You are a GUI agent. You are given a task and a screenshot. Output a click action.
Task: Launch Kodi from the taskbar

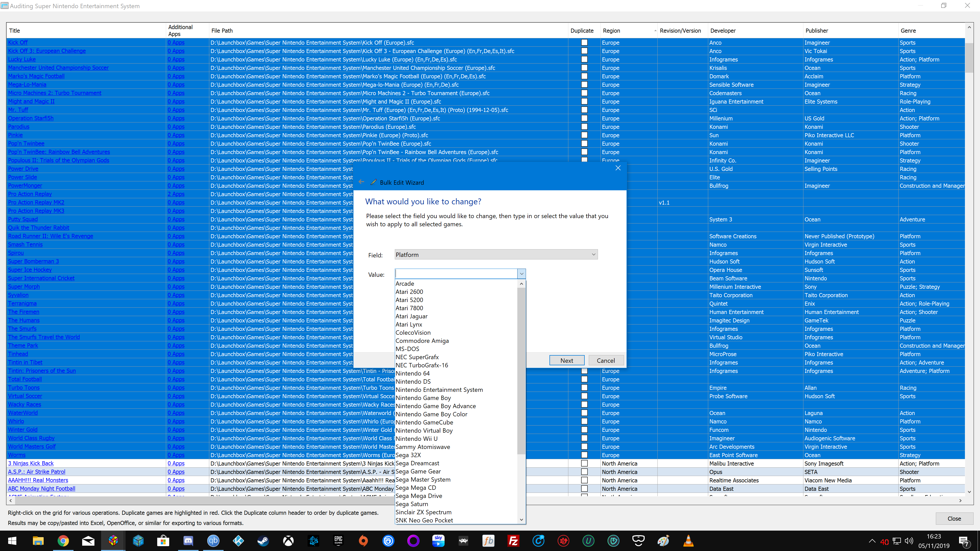[x=238, y=541]
